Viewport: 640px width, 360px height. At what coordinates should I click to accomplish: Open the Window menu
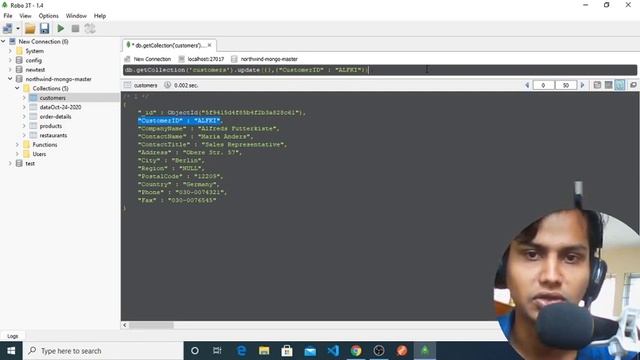[x=76, y=16]
